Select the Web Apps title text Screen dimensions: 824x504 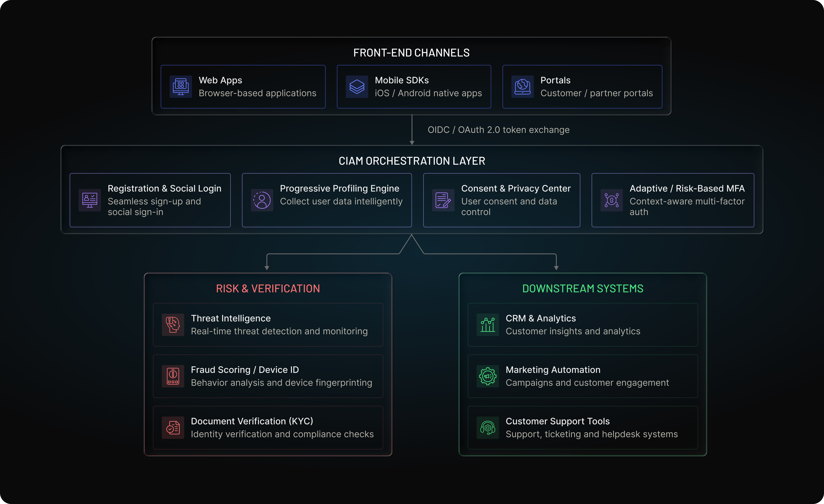(x=220, y=80)
